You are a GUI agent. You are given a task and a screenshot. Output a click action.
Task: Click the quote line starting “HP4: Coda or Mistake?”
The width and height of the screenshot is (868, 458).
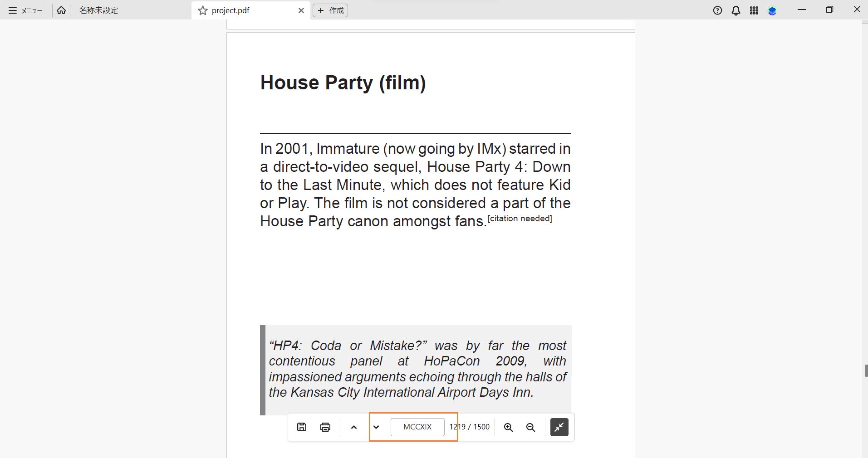pyautogui.click(x=417, y=346)
